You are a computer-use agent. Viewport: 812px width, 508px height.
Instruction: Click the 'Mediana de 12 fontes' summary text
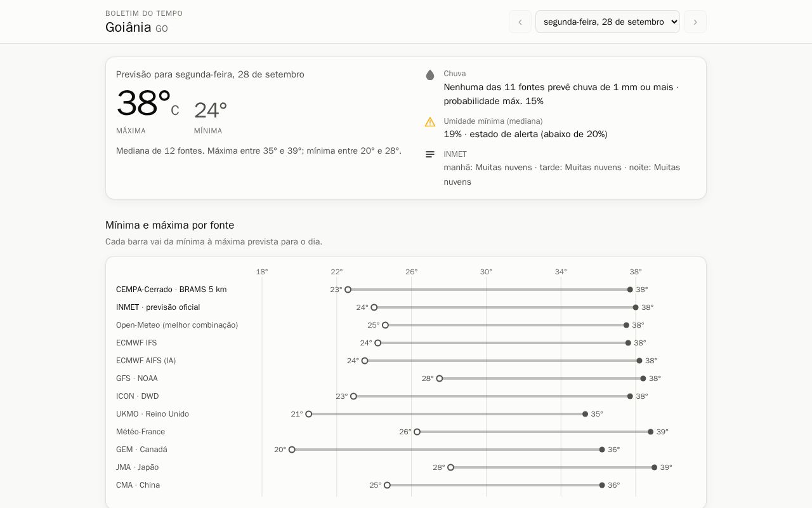pyautogui.click(x=259, y=150)
